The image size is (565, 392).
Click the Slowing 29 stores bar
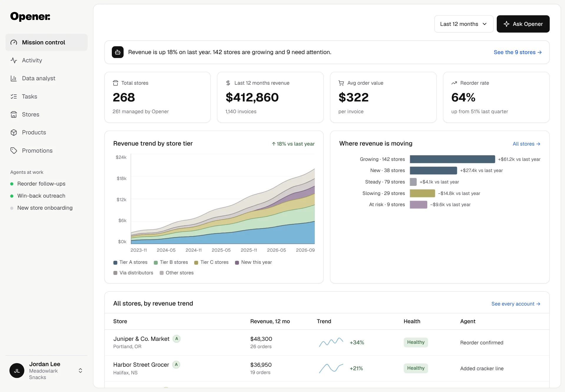[x=422, y=193]
